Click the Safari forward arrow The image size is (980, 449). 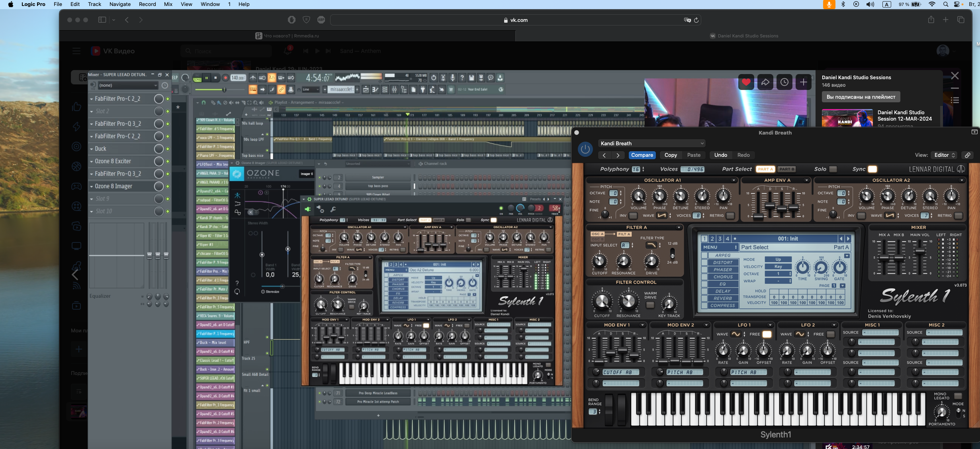[x=141, y=20]
